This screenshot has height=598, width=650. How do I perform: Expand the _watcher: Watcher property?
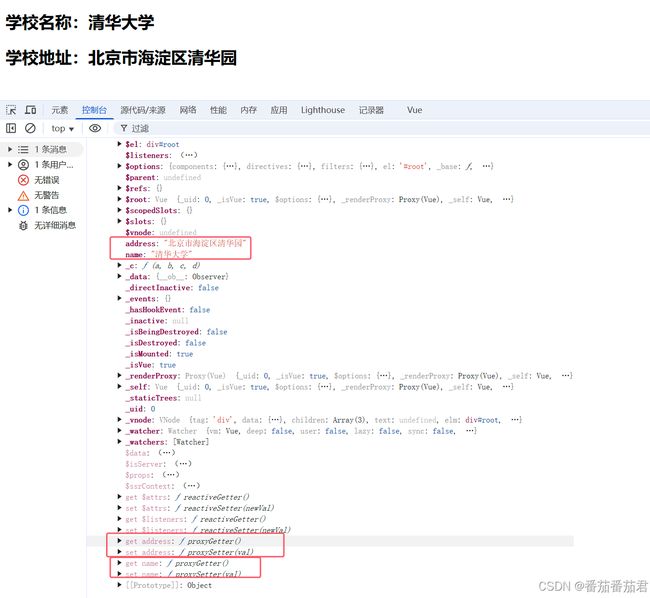pos(119,431)
